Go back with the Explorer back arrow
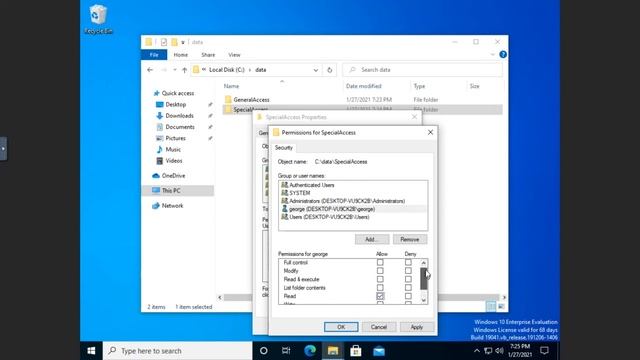This screenshot has width=640, height=360. (150, 70)
